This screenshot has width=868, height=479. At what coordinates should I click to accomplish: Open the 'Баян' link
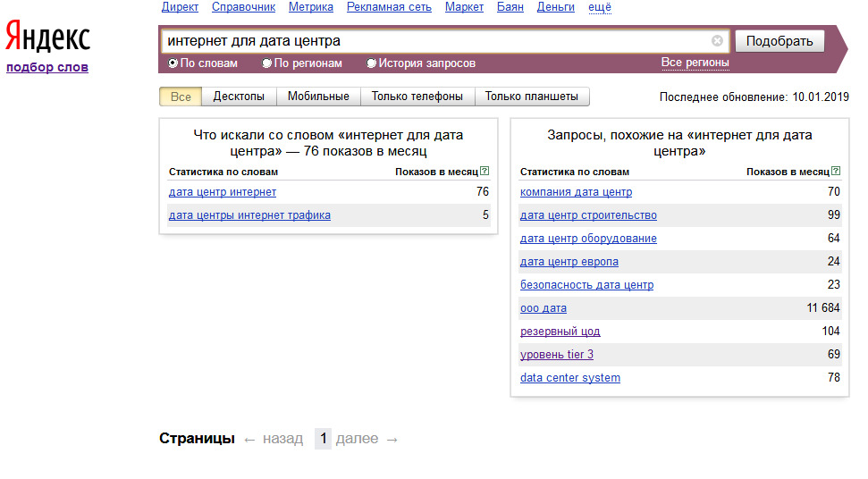(x=510, y=7)
